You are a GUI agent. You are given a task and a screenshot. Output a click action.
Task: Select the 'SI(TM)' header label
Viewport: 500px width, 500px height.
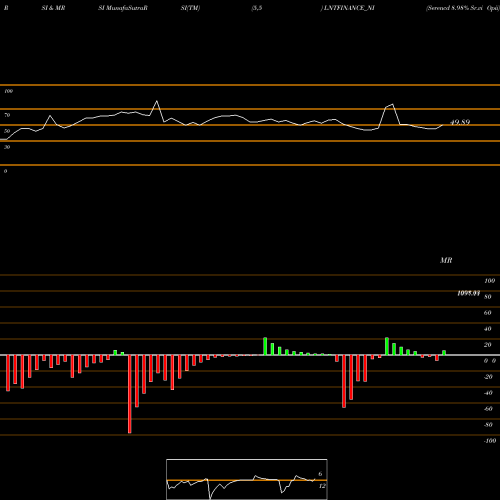click(x=190, y=8)
